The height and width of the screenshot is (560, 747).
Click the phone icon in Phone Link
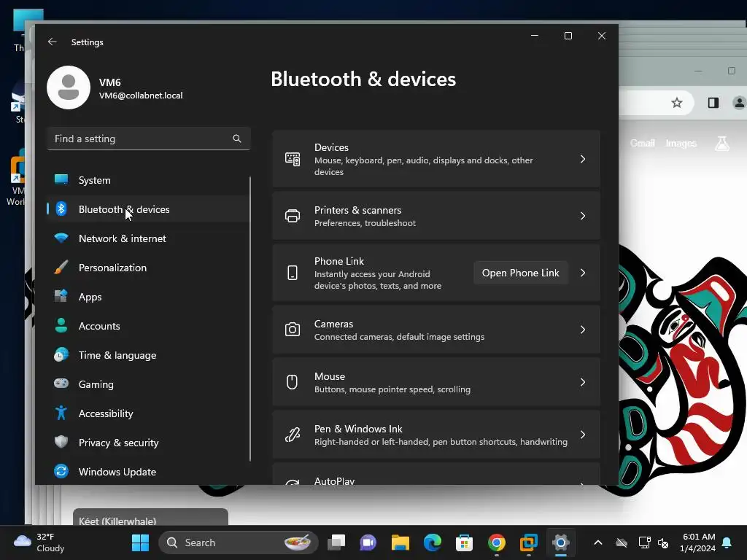(293, 273)
